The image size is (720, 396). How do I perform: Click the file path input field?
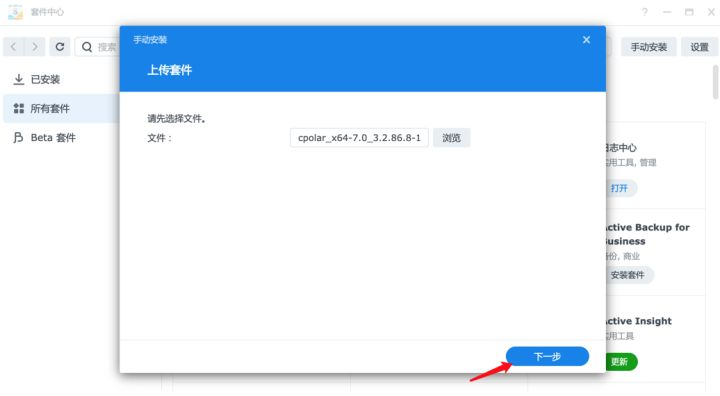tap(359, 138)
